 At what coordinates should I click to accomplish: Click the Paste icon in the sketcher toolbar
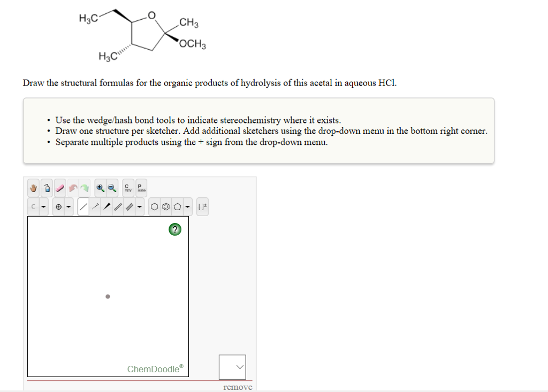pyautogui.click(x=140, y=188)
